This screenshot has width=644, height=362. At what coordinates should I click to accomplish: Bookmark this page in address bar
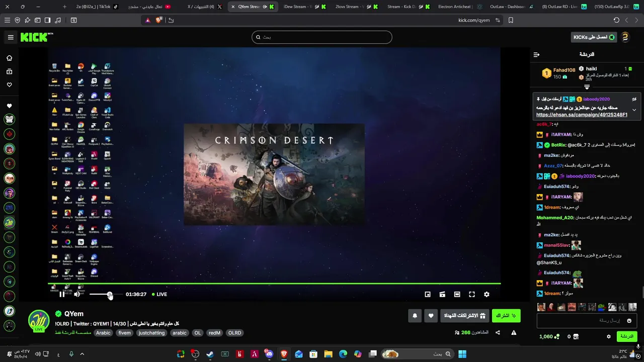(x=511, y=20)
